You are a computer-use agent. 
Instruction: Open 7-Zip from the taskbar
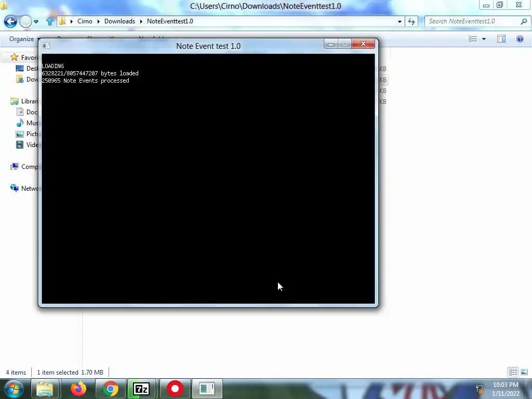(141, 389)
